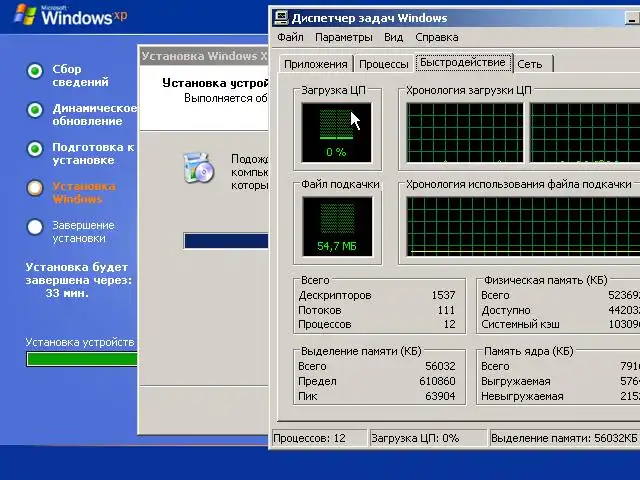Click the Процессов value 12 in Всего
Screen dimensions: 640x480
click(449, 324)
